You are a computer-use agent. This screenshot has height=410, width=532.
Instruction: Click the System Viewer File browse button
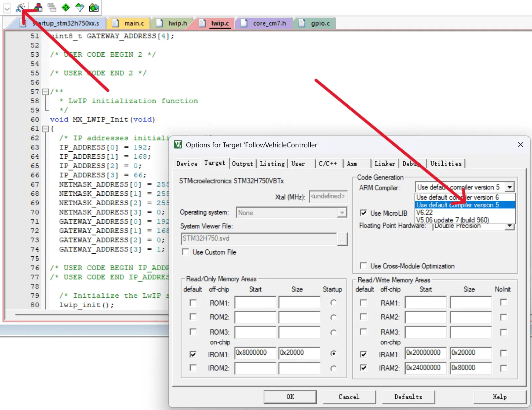pyautogui.click(x=342, y=239)
